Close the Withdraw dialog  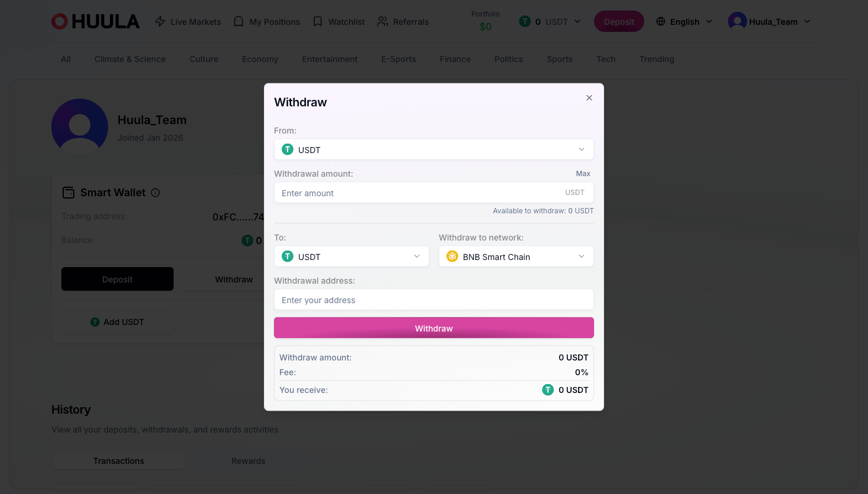[589, 97]
